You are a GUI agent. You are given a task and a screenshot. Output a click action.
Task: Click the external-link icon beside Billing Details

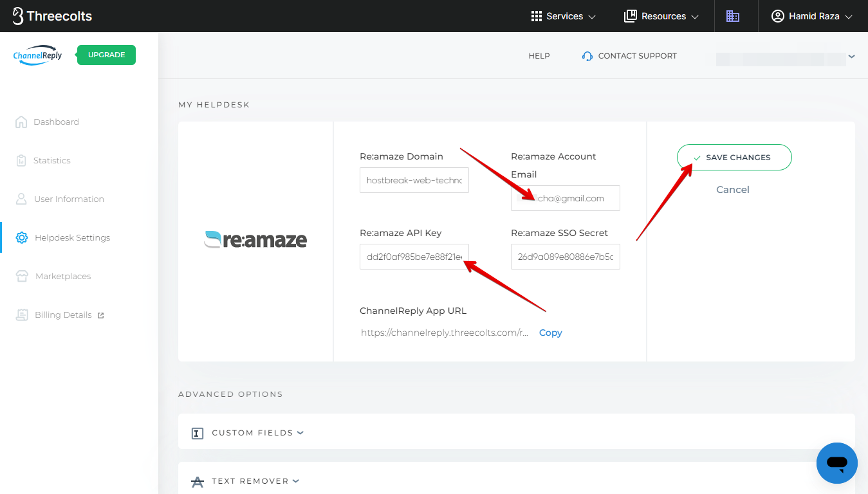tap(100, 315)
